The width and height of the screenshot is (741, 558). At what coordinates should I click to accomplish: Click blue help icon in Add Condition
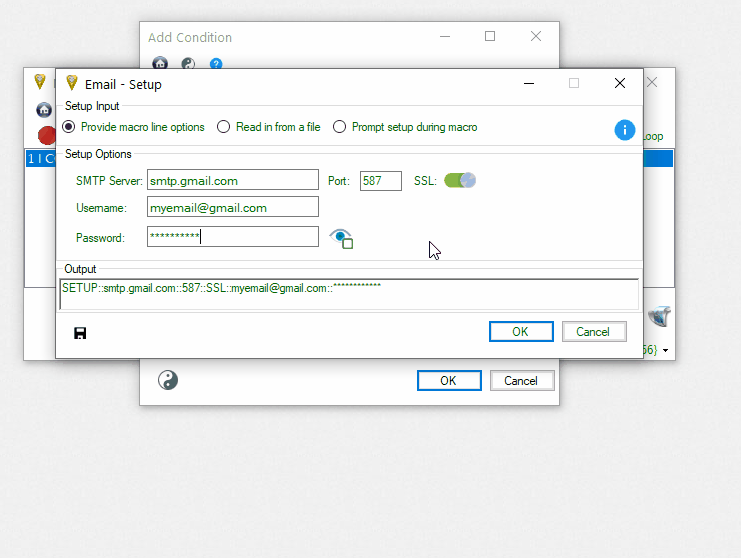pyautogui.click(x=215, y=63)
